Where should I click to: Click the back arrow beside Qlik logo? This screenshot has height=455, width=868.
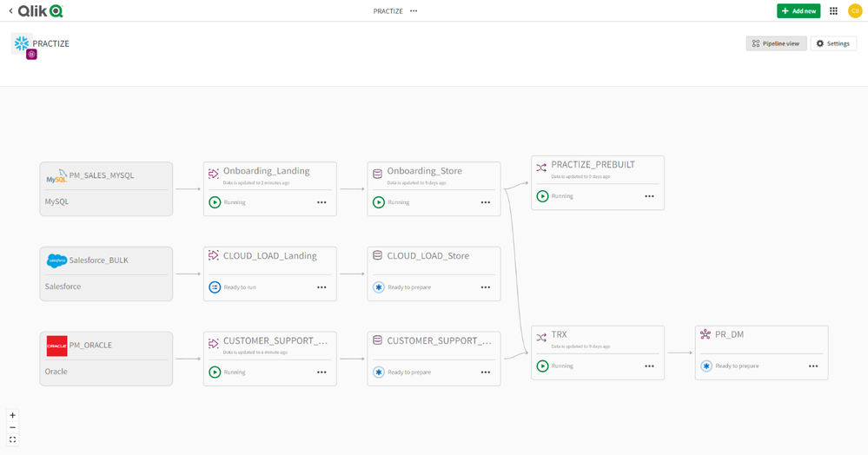click(x=10, y=11)
